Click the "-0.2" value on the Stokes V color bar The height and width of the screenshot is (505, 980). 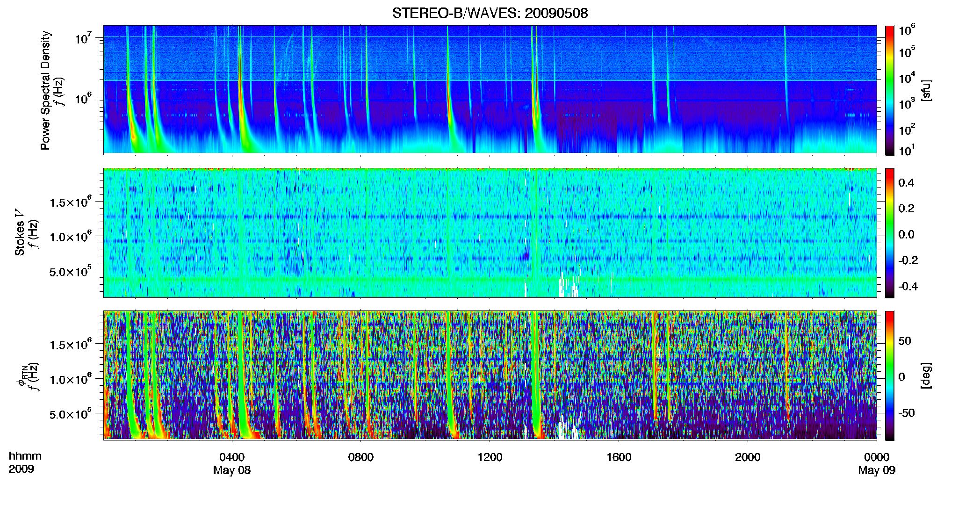pos(908,260)
